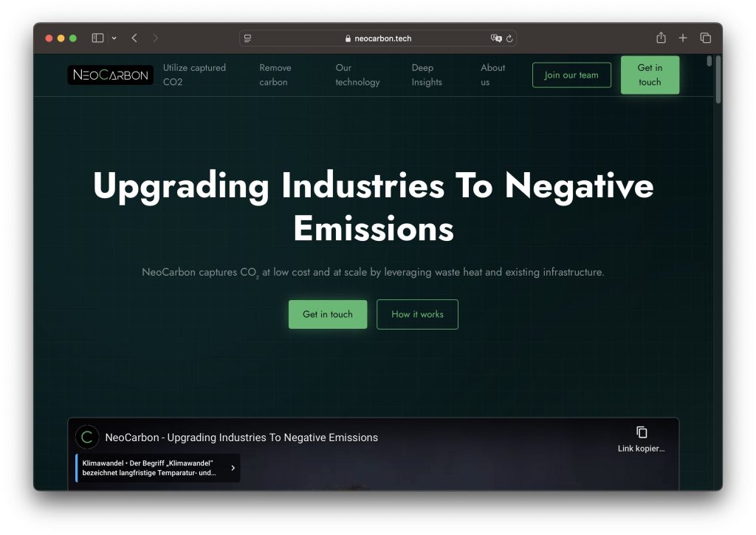Screen dimensions: 756x535
Task: Click the Klimawandel info text
Action: coord(149,468)
